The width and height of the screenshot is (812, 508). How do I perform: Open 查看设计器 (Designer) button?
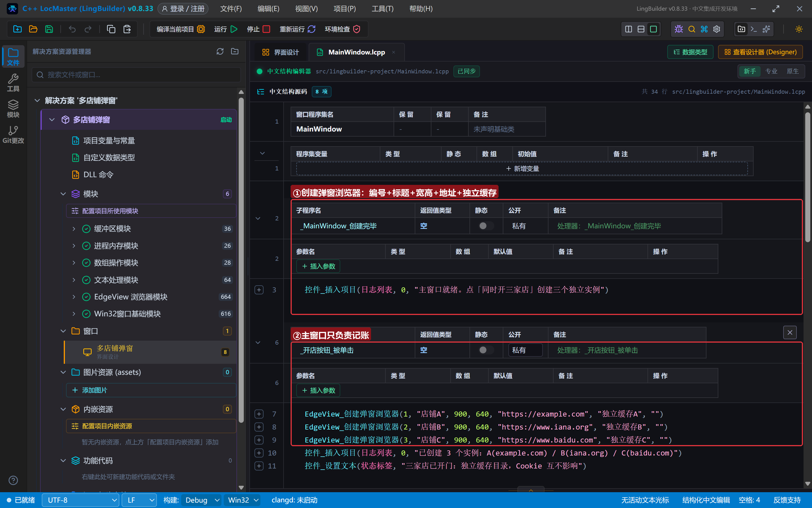tap(760, 52)
